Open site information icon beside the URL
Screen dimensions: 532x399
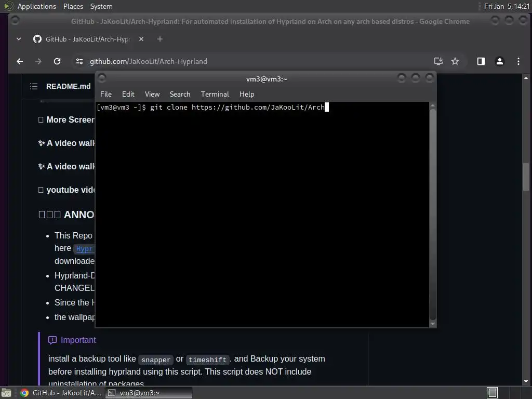click(x=79, y=61)
